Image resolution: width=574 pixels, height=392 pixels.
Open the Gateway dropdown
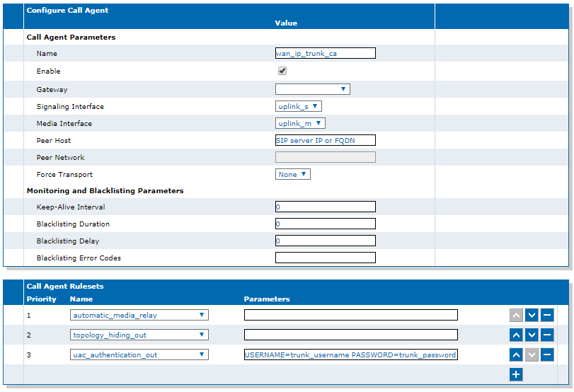[x=313, y=89]
